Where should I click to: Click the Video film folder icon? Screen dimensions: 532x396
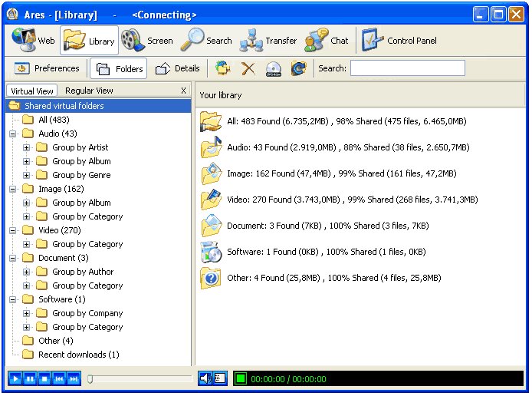coord(210,200)
